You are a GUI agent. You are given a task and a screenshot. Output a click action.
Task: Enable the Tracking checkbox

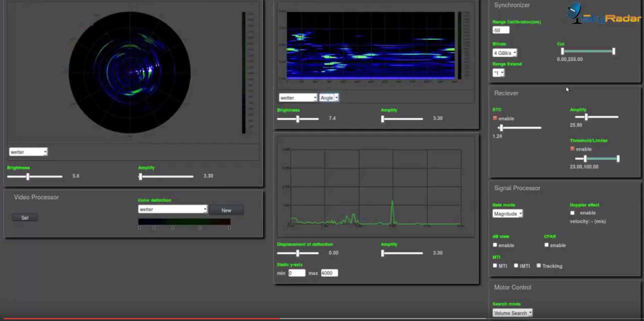tap(539, 266)
